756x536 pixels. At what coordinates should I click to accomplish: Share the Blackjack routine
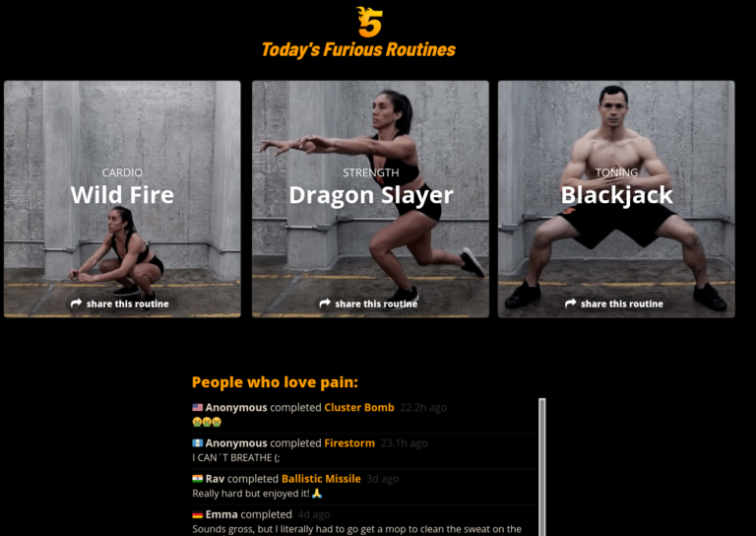point(614,303)
